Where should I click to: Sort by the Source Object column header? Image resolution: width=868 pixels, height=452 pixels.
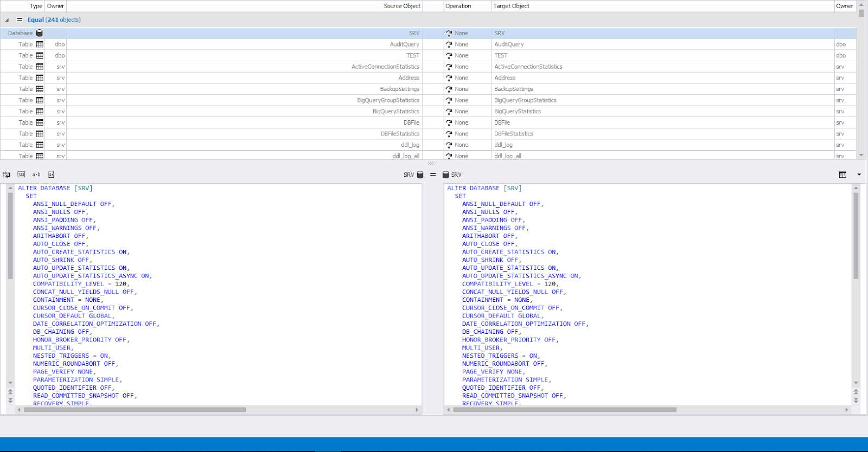[401, 6]
